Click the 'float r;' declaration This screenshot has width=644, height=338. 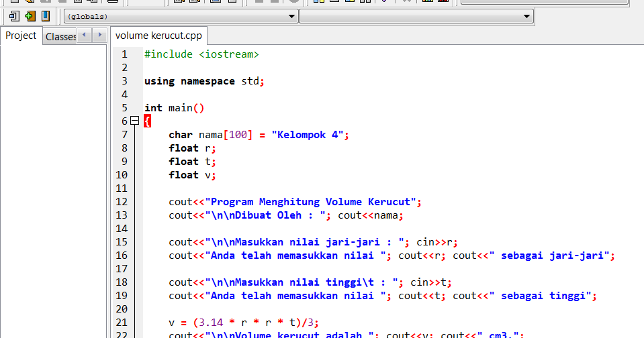pos(192,148)
